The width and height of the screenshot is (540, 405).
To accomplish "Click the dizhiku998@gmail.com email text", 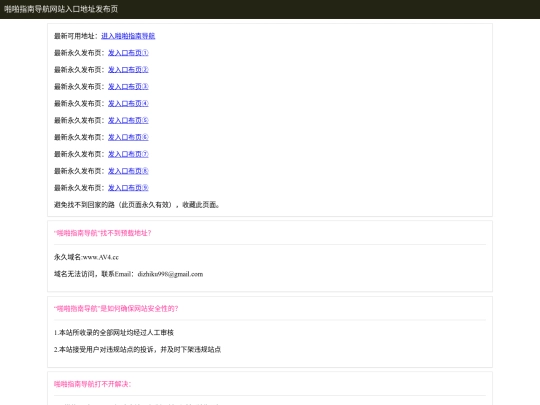I will (170, 274).
